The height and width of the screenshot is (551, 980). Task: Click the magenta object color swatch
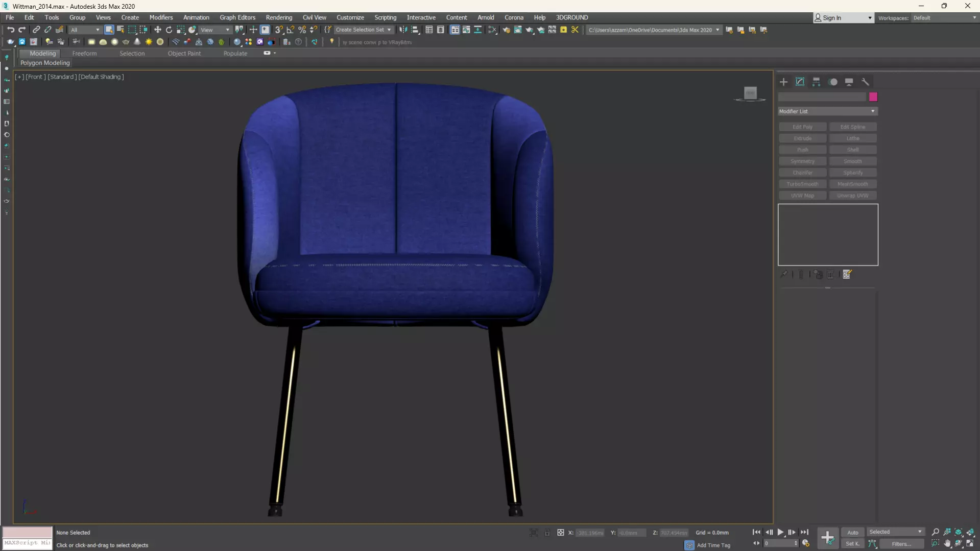pos(873,97)
